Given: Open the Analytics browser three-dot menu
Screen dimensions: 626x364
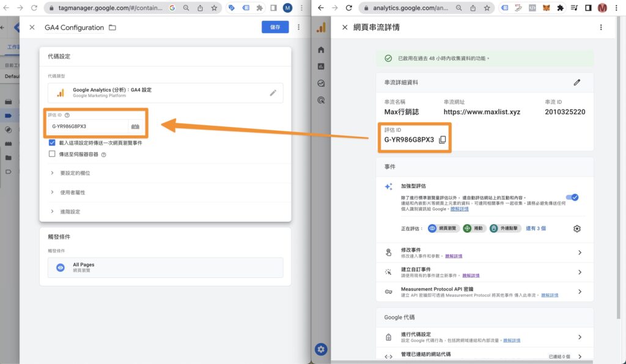Looking at the screenshot, I should 616,8.
